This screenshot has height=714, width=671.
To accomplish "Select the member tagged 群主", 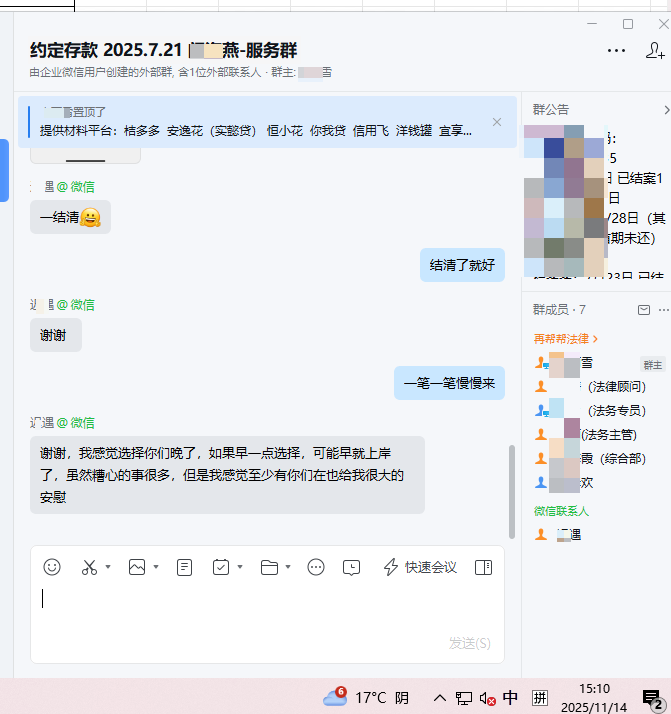I will 600,363.
